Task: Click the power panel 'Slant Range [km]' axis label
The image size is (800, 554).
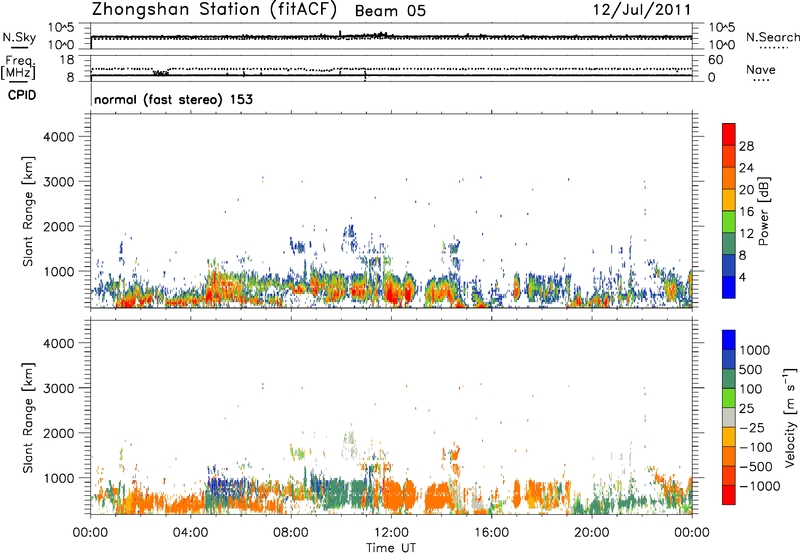Action: pos(28,211)
